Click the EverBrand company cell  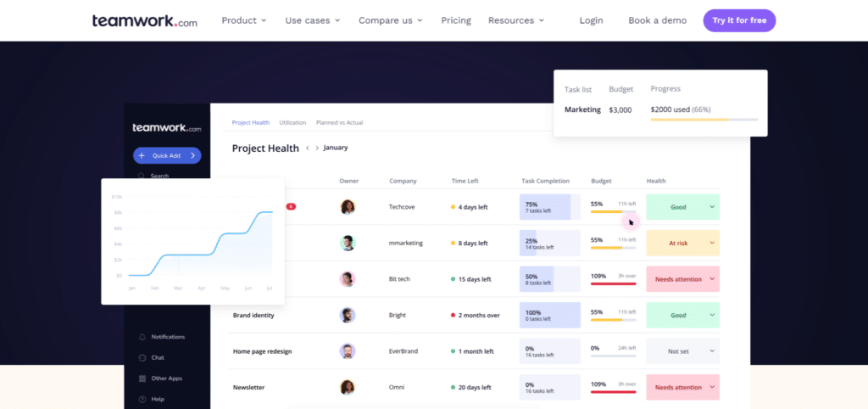(403, 351)
